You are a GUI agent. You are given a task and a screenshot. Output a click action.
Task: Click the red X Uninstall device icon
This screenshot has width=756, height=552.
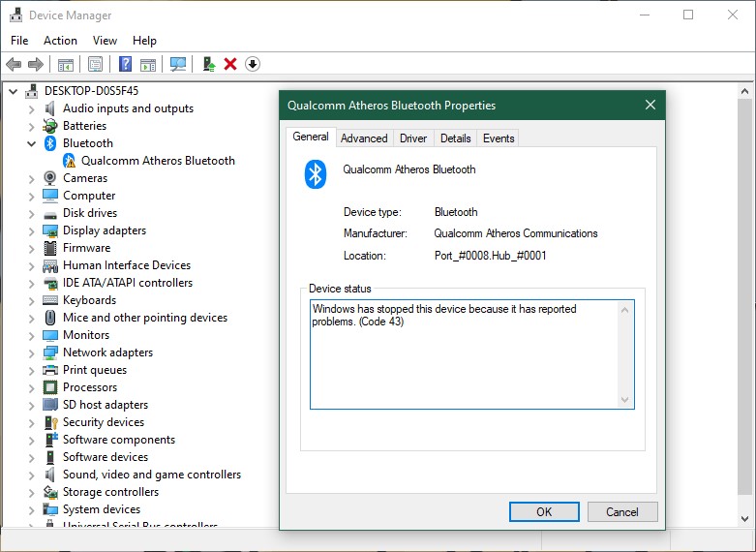[x=230, y=64]
